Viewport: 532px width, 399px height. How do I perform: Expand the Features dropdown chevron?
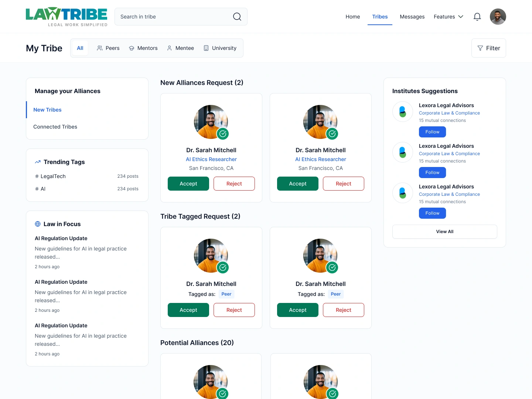tap(461, 17)
